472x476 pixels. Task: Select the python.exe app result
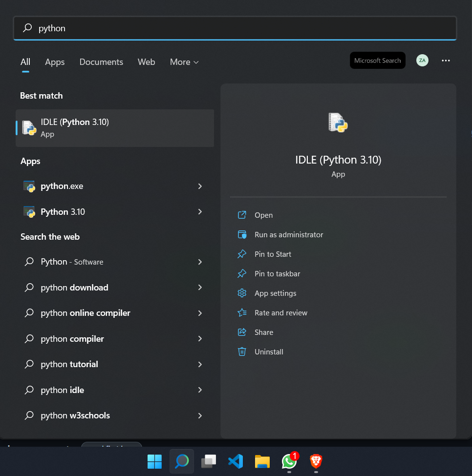(115, 186)
